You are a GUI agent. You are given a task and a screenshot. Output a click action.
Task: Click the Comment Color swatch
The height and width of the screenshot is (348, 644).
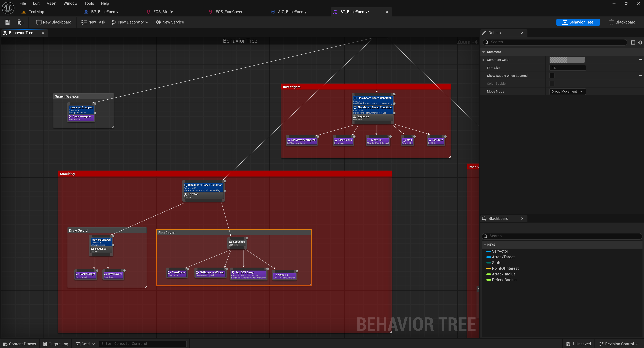coord(567,60)
